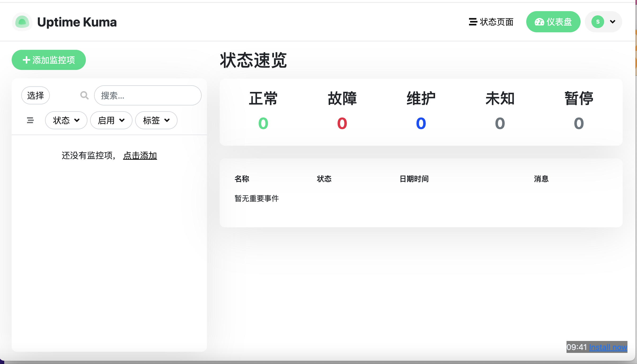
Task: Click the red 故障 count value
Action: click(x=342, y=123)
